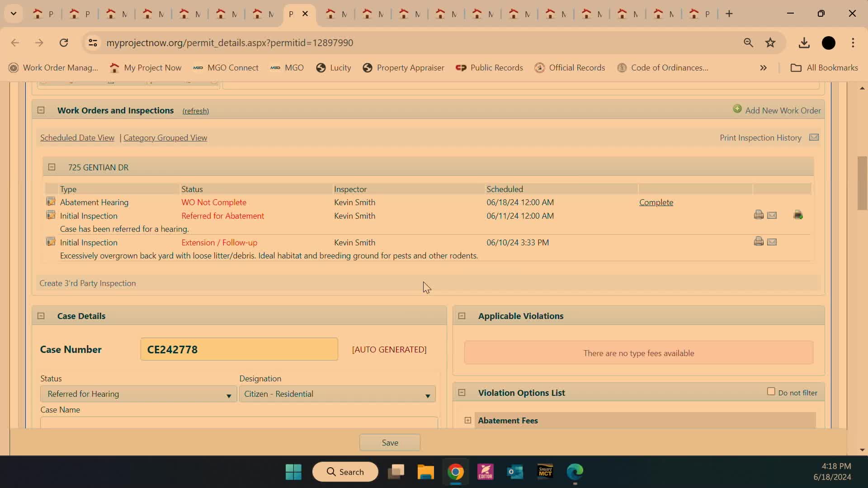This screenshot has height=488, width=868.
Task: Enable the Do not filter checkbox
Action: (771, 392)
